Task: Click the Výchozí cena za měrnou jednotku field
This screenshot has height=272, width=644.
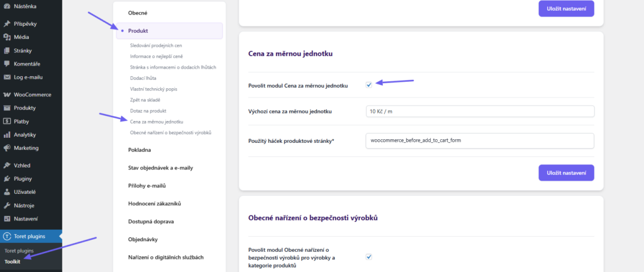Action: click(x=479, y=111)
